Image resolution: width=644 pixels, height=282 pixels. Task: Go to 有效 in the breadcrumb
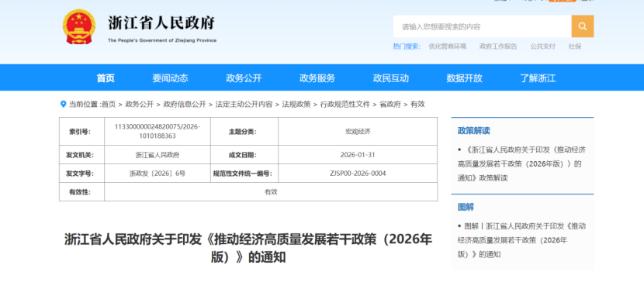pos(417,104)
